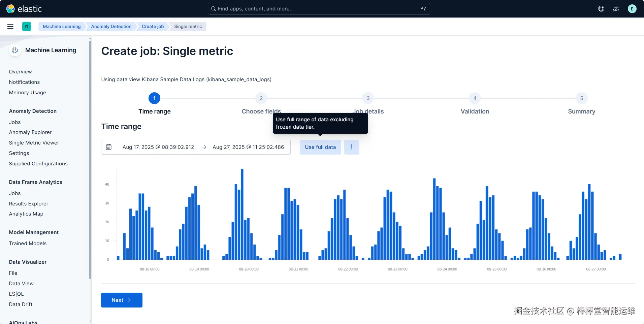Image resolution: width=644 pixels, height=324 pixels.
Task: Click the Machine Learning sidebar icon
Action: pyautogui.click(x=15, y=51)
